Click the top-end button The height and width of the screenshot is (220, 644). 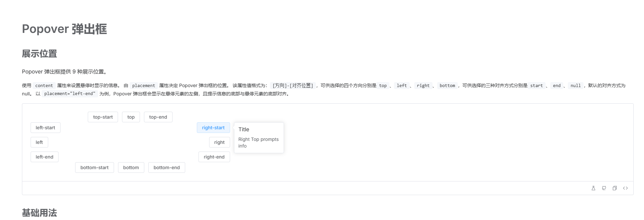coord(158,117)
